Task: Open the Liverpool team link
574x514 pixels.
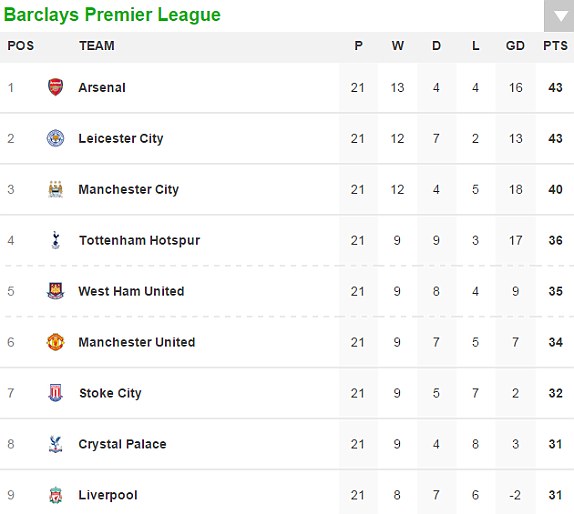Action: [108, 495]
